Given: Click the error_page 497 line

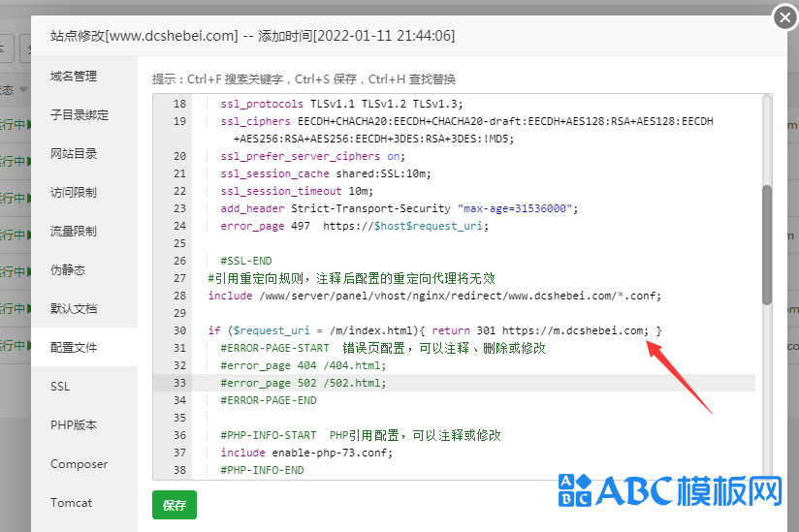Looking at the screenshot, I should (354, 226).
